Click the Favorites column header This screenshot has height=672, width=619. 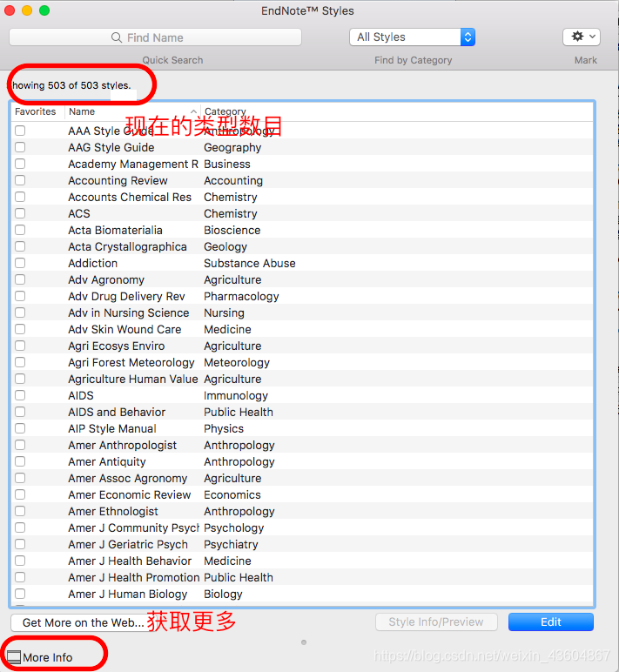tap(35, 111)
